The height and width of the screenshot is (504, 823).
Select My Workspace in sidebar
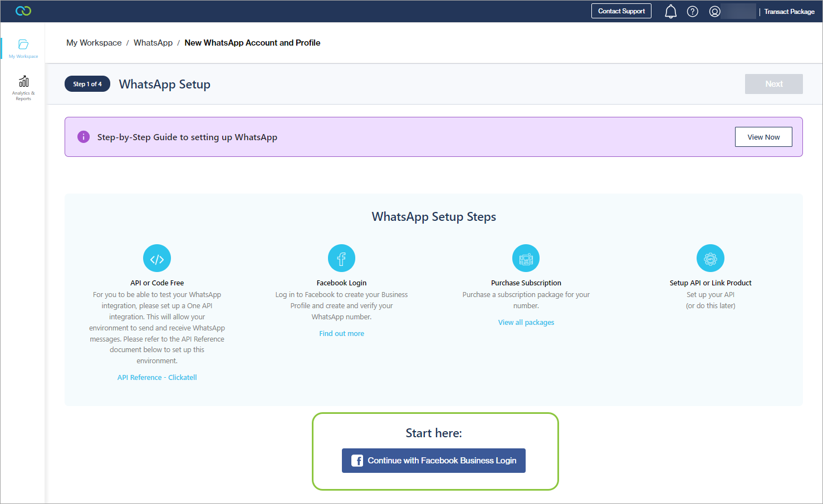pyautogui.click(x=23, y=48)
